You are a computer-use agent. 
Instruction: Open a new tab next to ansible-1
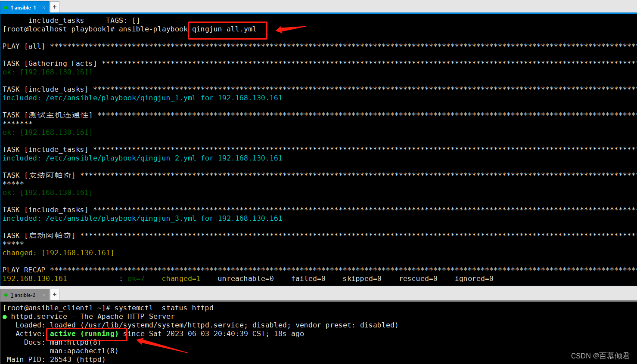pos(55,7)
